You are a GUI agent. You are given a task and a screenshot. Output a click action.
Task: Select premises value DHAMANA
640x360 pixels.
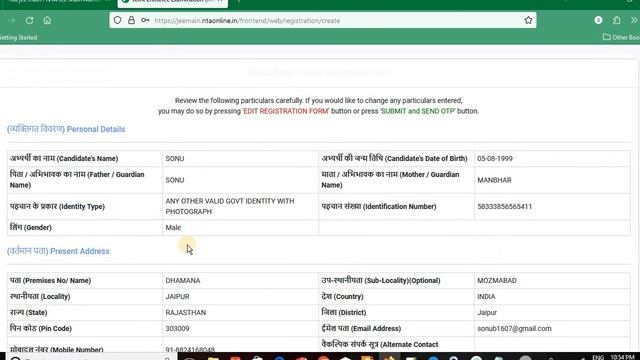pos(183,280)
